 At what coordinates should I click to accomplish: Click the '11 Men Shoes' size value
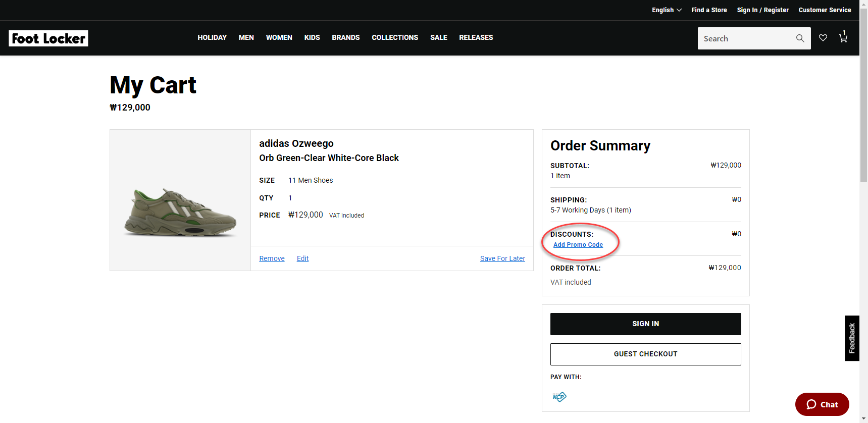[x=311, y=180]
